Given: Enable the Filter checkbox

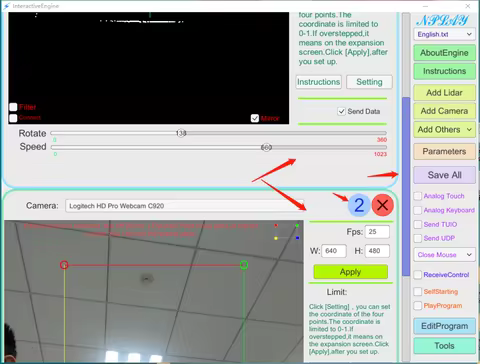Looking at the screenshot, I should pos(13,107).
